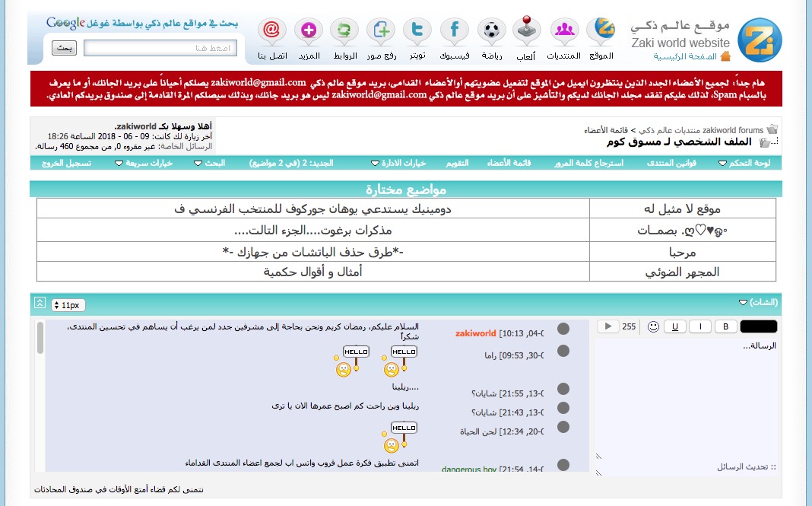Click the grey circle beside zakiworld's chat message
This screenshot has height=506, width=812.
(x=563, y=329)
